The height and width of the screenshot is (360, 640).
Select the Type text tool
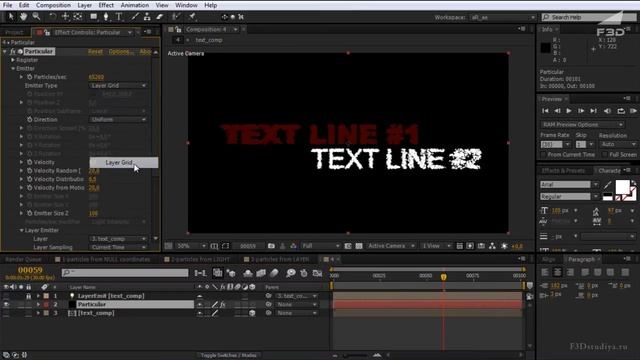(119, 17)
